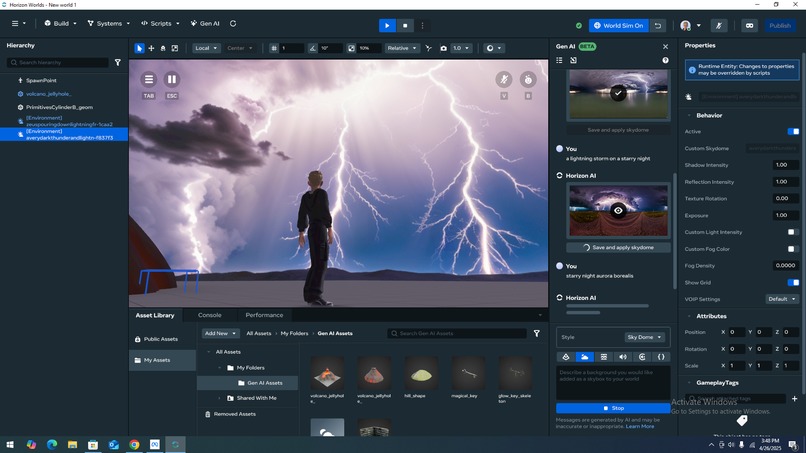806x453 pixels.
Task: Open the Local coordinate space dropdown
Action: (x=207, y=48)
